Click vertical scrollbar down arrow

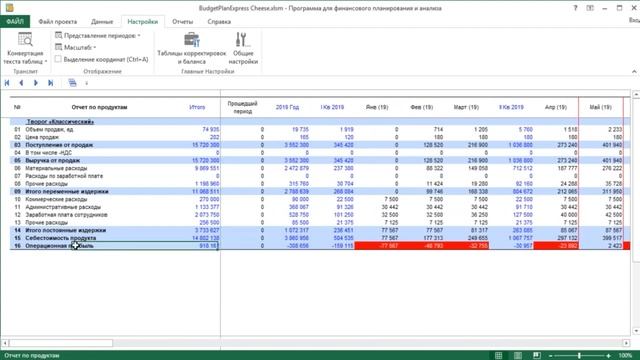(636, 331)
